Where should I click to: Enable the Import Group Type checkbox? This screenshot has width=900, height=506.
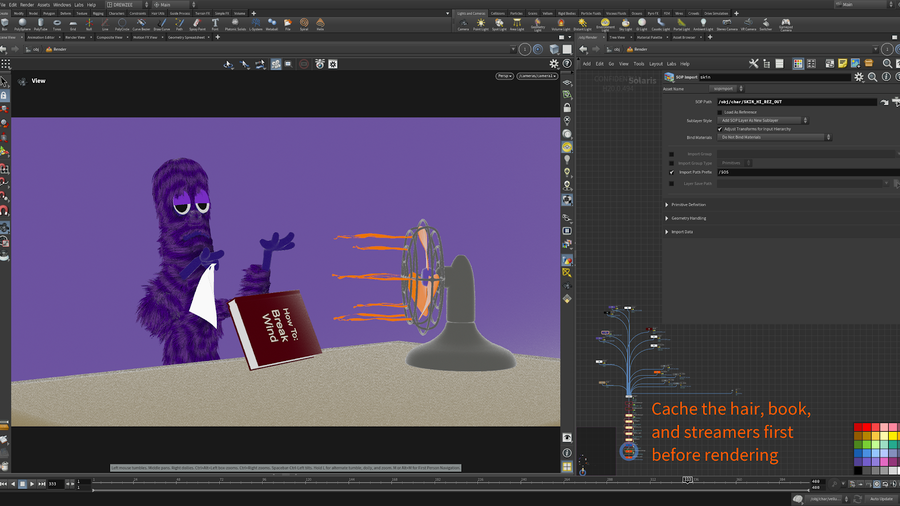pos(672,163)
